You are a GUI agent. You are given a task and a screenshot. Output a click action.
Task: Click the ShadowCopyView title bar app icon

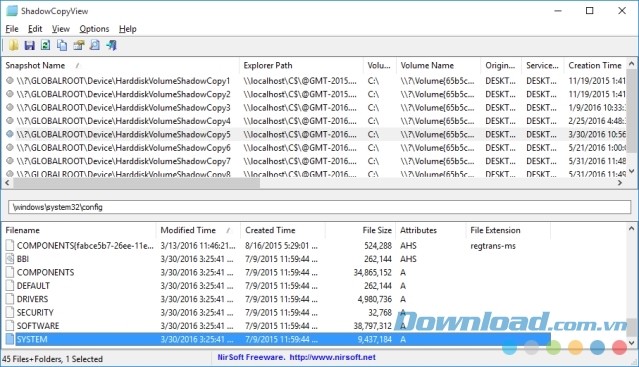tap(12, 11)
